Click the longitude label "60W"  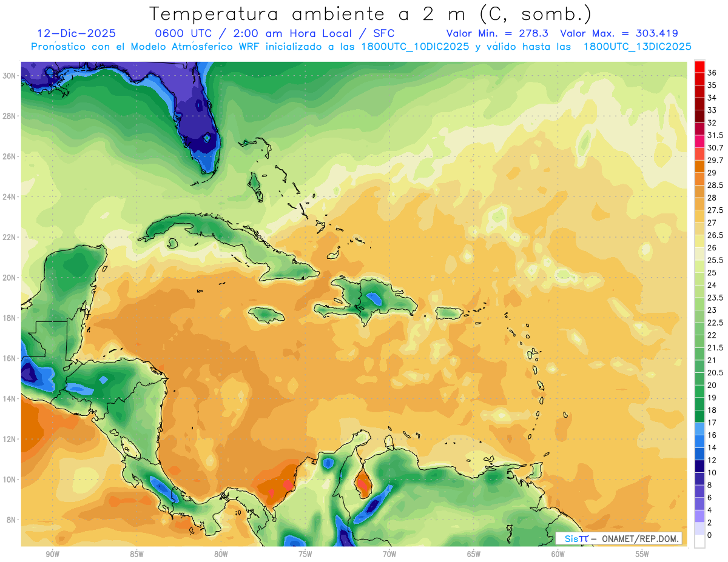558,555
